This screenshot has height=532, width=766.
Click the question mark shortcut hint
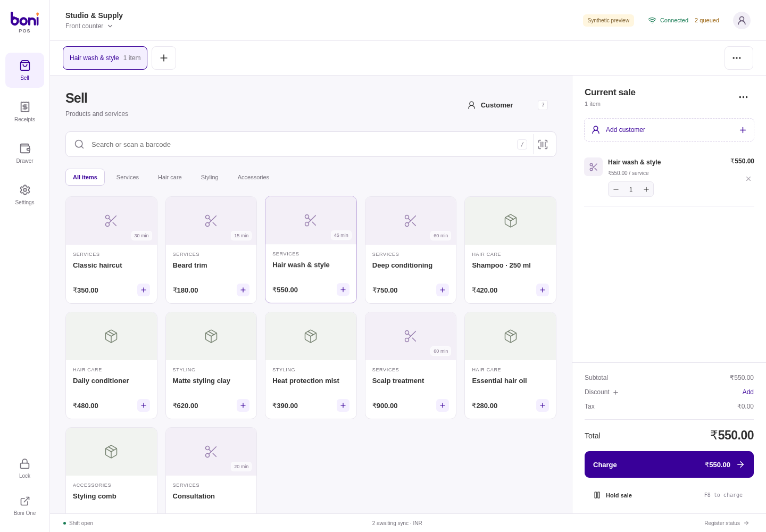(x=543, y=105)
